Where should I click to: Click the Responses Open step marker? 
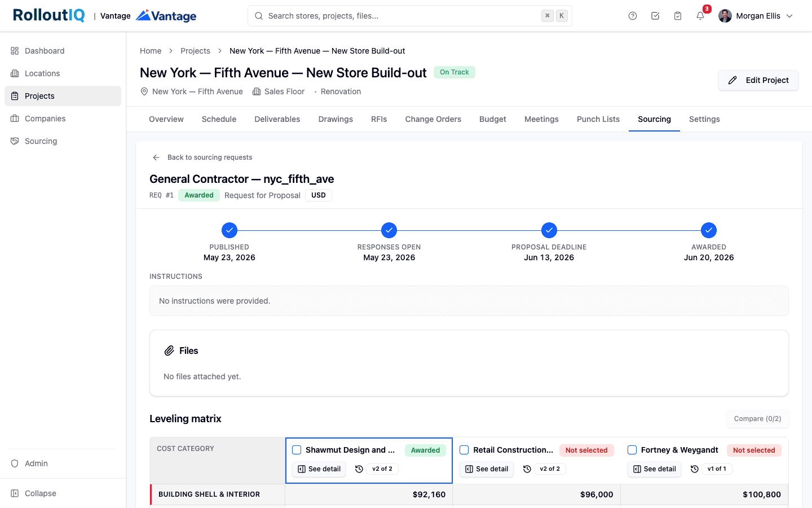click(389, 230)
